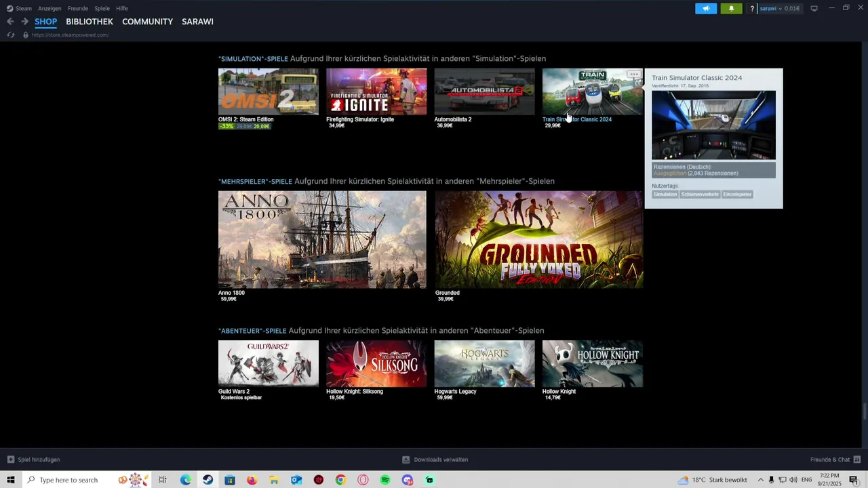Open Outlook from taskbar
Viewport: 868px width, 488px height.
pos(296,480)
